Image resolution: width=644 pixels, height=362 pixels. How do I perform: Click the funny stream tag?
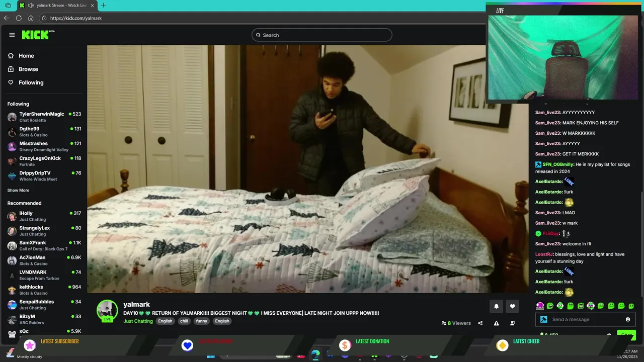(201, 321)
